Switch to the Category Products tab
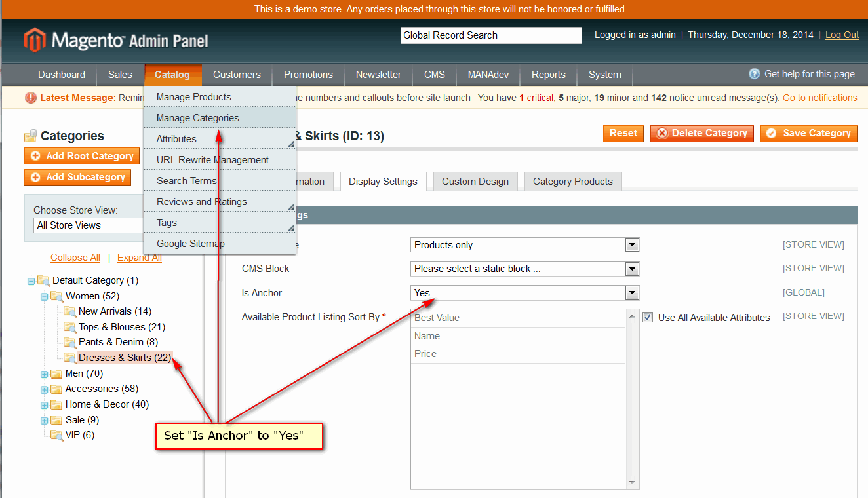The height and width of the screenshot is (498, 868). coord(573,182)
